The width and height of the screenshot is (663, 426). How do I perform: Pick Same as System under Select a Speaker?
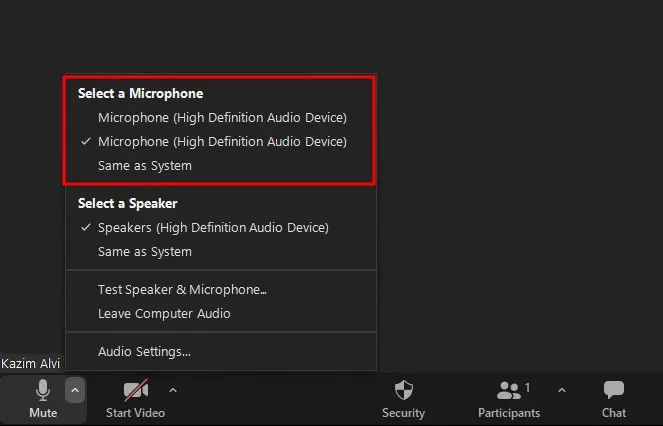pos(145,251)
